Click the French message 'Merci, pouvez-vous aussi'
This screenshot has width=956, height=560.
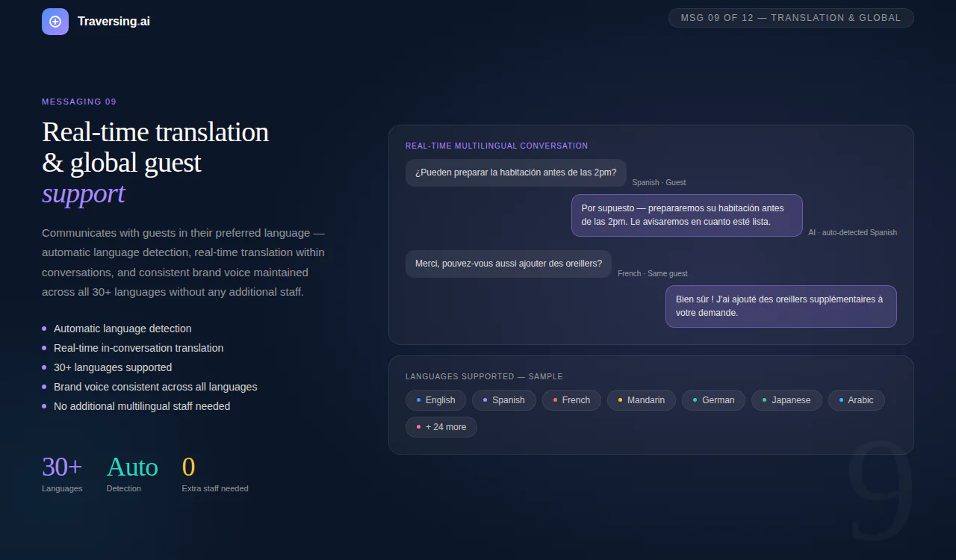509,264
